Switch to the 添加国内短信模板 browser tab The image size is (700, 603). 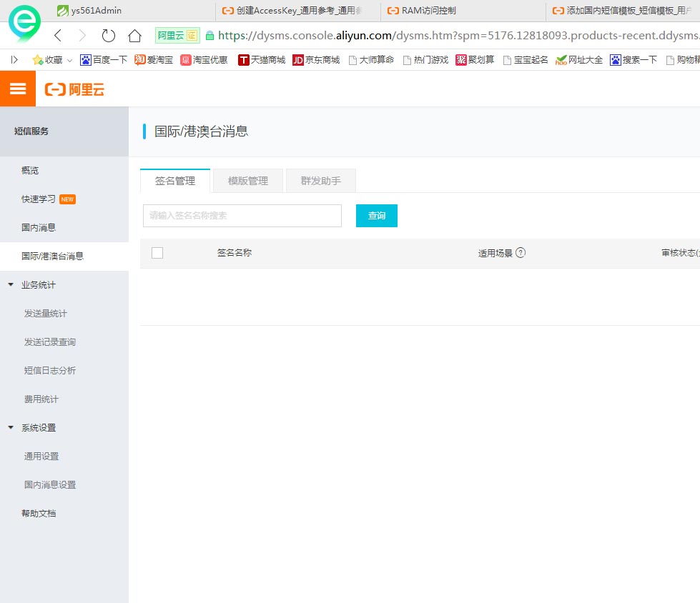click(x=623, y=11)
